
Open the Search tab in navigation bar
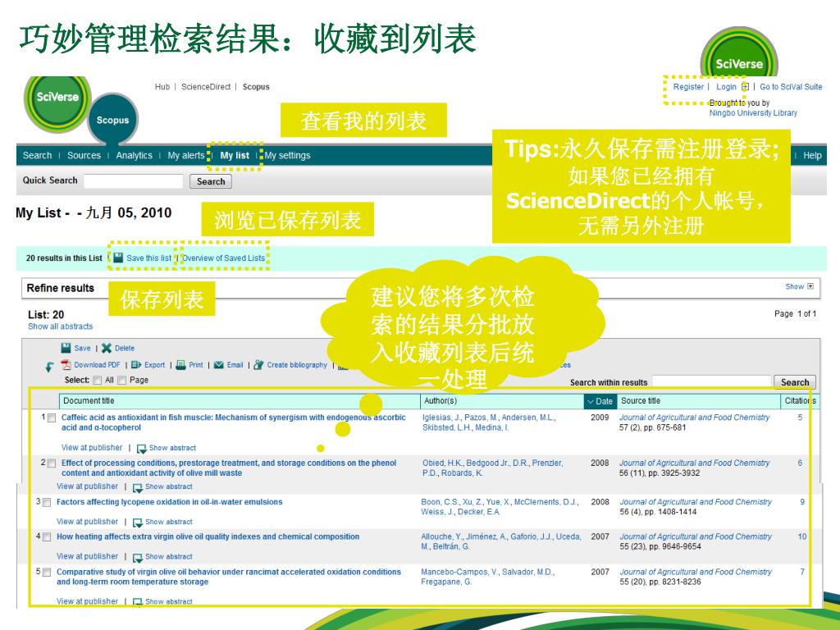click(37, 155)
